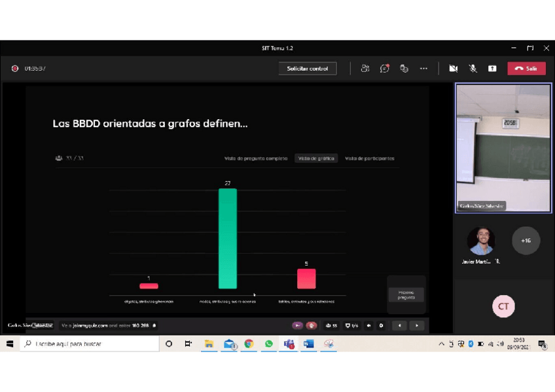
Task: Advance to next question with right arrow
Action: tap(417, 325)
